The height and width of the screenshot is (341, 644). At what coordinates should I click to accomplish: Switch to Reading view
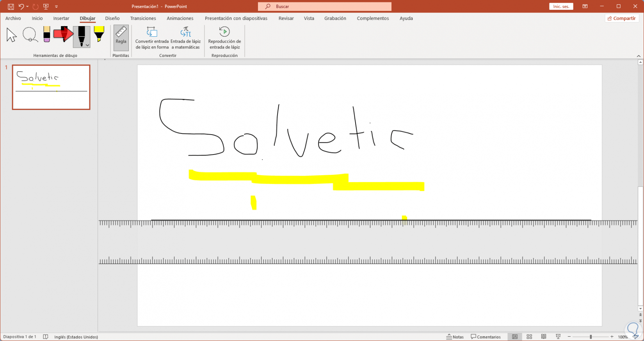544,337
